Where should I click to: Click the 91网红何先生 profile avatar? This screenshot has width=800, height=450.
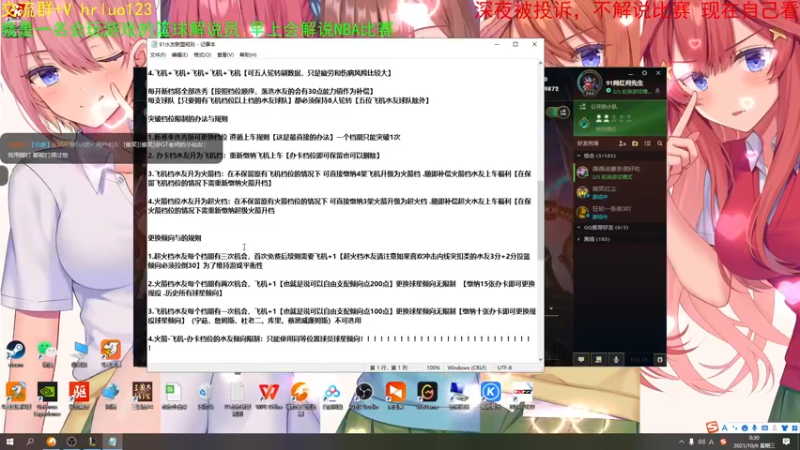tap(589, 83)
